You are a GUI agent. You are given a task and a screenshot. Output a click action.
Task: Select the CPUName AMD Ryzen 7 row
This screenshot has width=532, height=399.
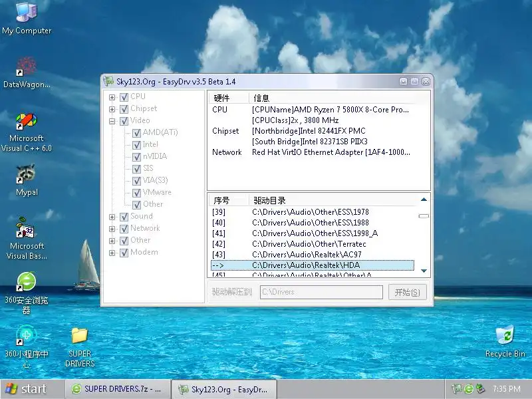coord(313,110)
